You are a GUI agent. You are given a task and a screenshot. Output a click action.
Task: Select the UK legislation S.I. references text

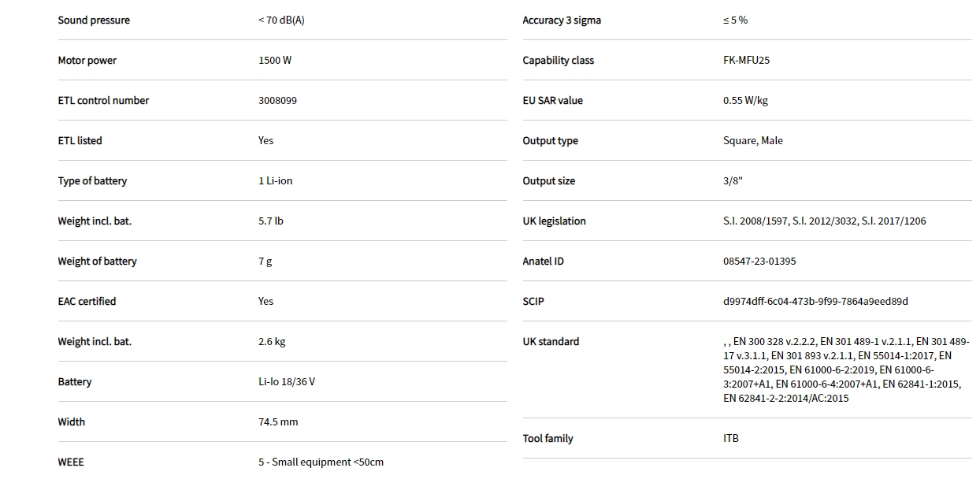click(824, 221)
